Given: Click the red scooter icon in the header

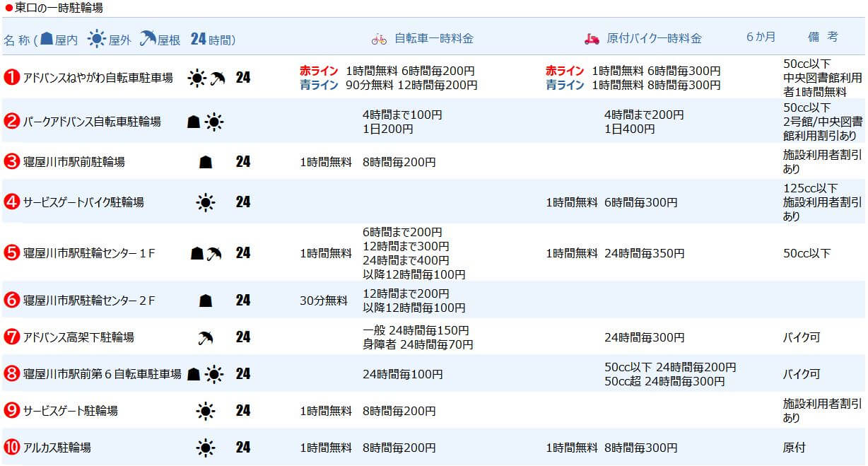Looking at the screenshot, I should [x=592, y=39].
